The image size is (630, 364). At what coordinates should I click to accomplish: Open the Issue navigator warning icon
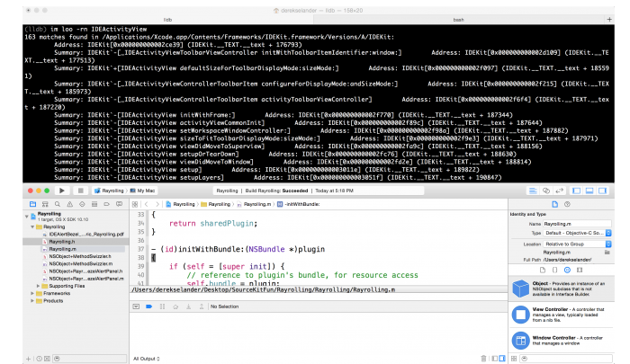(70, 204)
